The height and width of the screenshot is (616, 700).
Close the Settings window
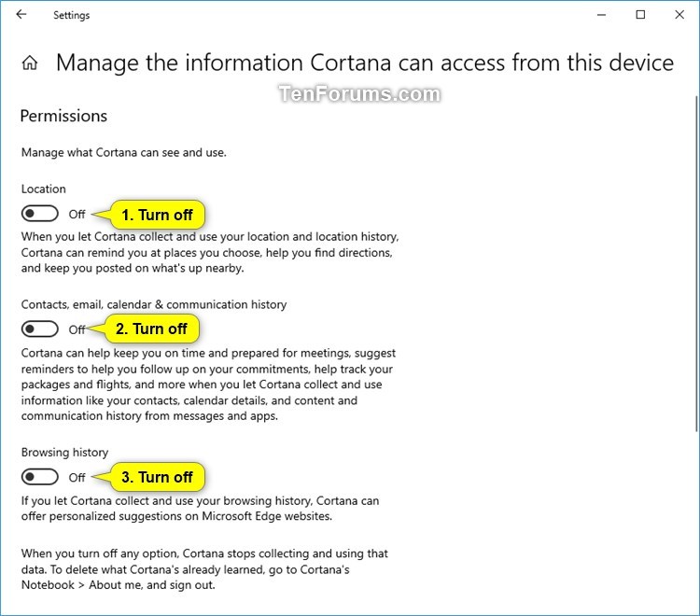(679, 15)
